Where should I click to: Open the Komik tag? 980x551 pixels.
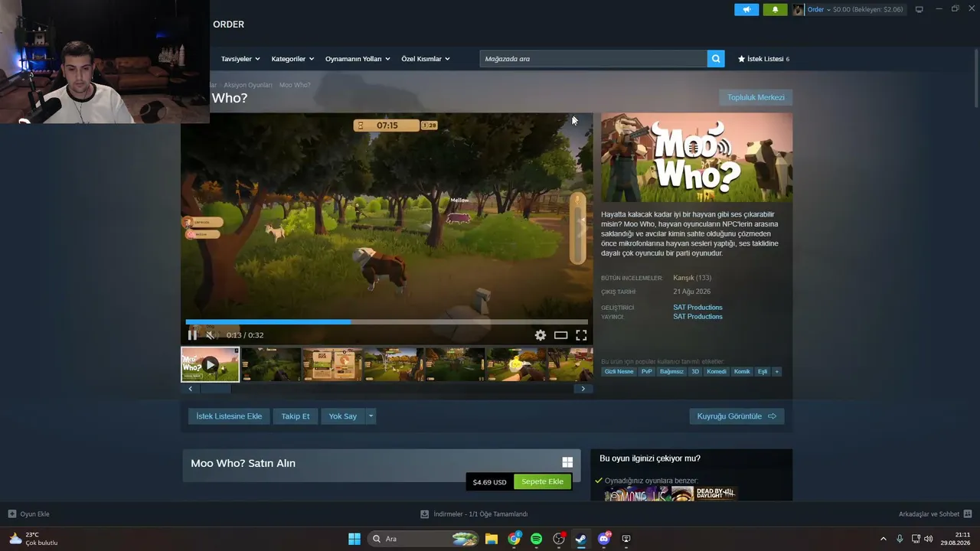click(x=742, y=372)
